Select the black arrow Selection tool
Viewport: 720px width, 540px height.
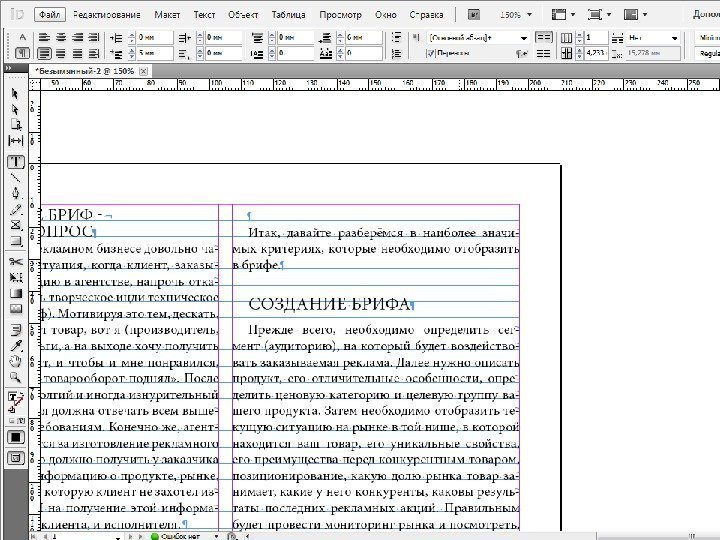(16, 93)
